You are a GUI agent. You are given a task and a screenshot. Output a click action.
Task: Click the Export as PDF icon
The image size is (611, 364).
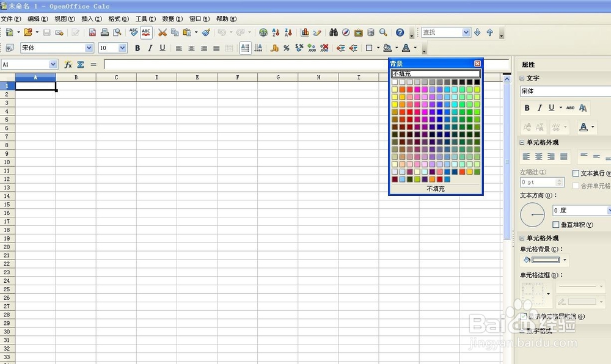(92, 33)
